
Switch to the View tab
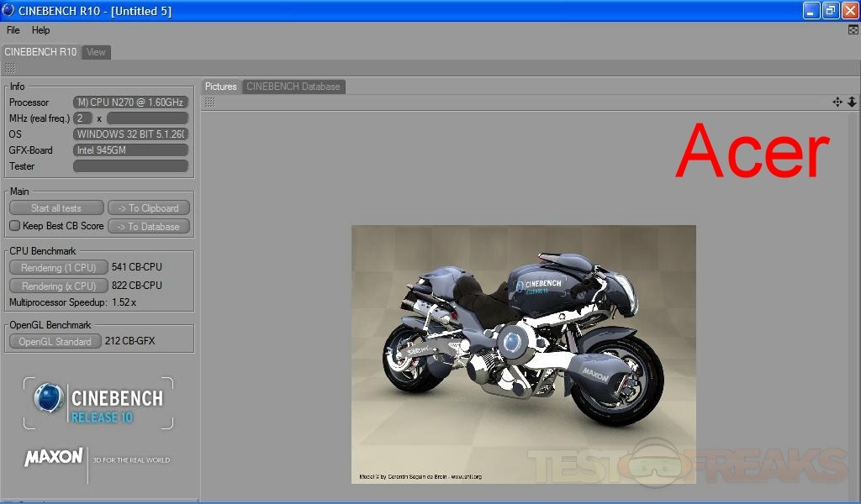97,52
